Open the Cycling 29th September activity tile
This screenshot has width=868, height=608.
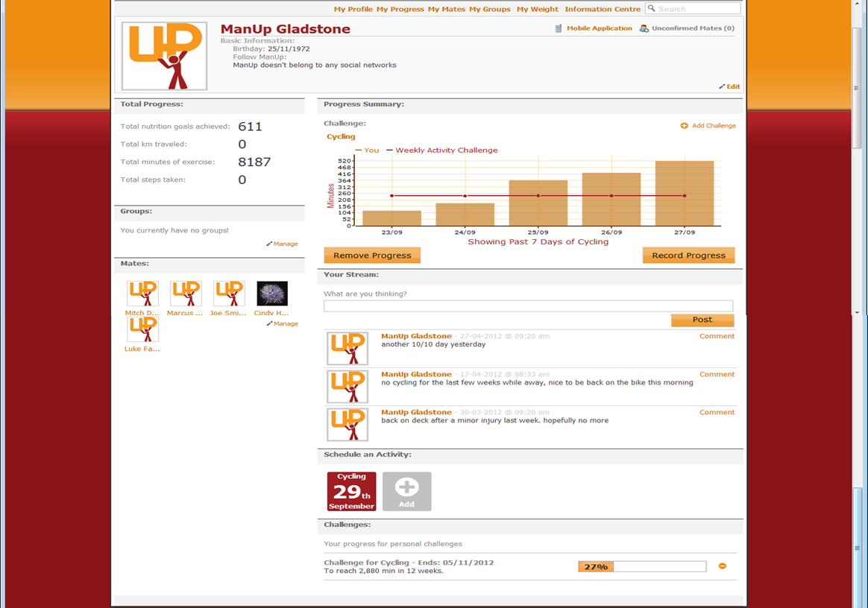coord(351,491)
